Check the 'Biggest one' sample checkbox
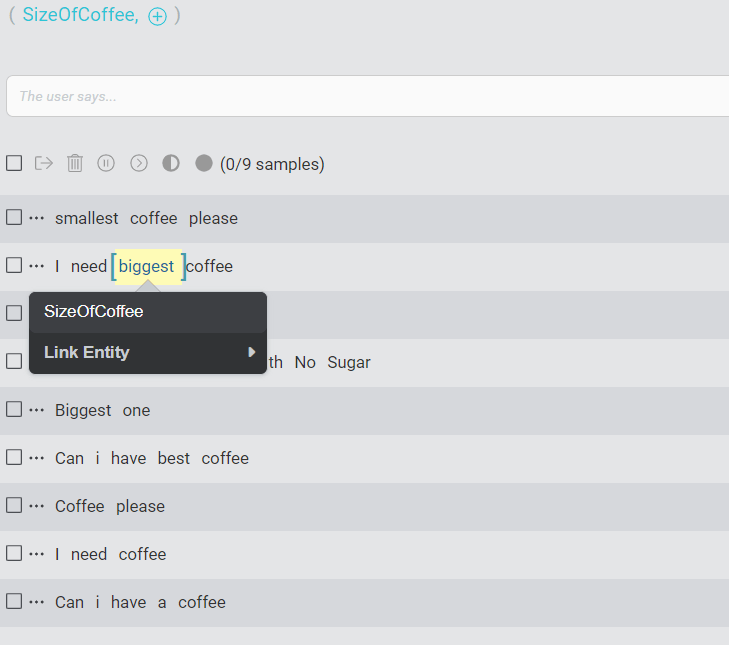Screen dimensions: 729x645 [14, 409]
